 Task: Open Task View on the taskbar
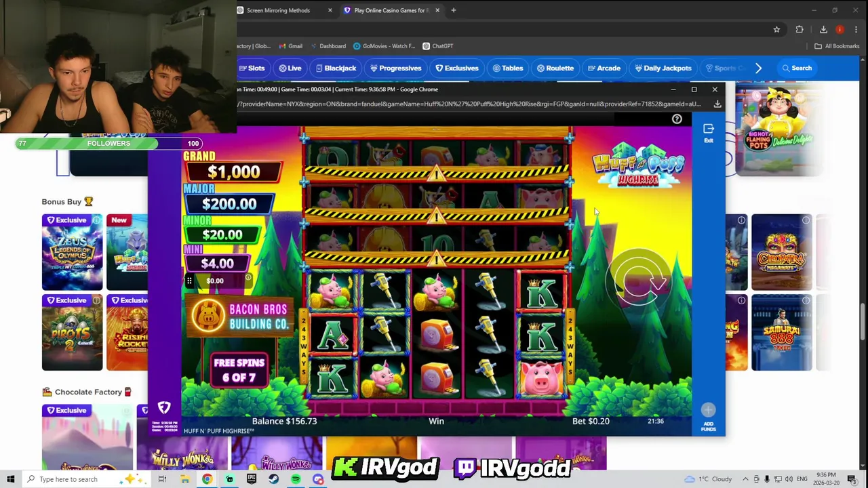tap(162, 479)
